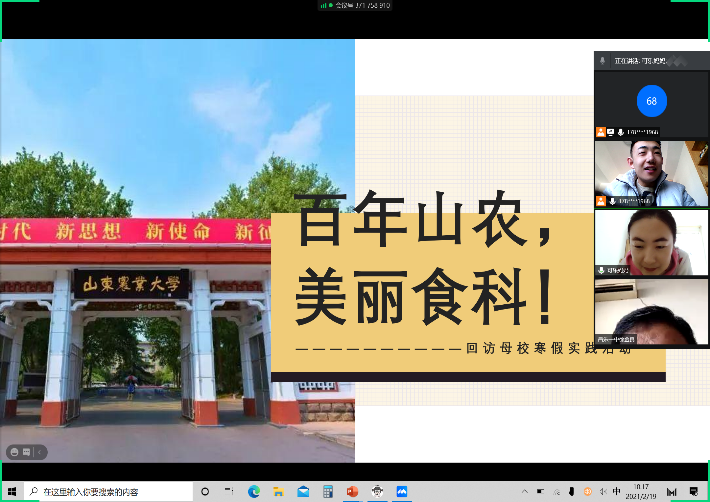
Task: Open the volume control in system tray
Action: (602, 492)
